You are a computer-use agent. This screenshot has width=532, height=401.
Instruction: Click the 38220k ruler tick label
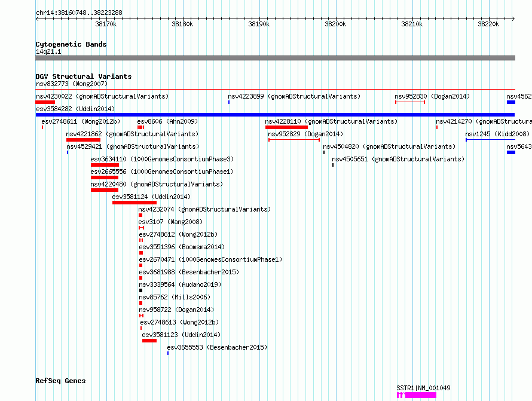(488, 24)
